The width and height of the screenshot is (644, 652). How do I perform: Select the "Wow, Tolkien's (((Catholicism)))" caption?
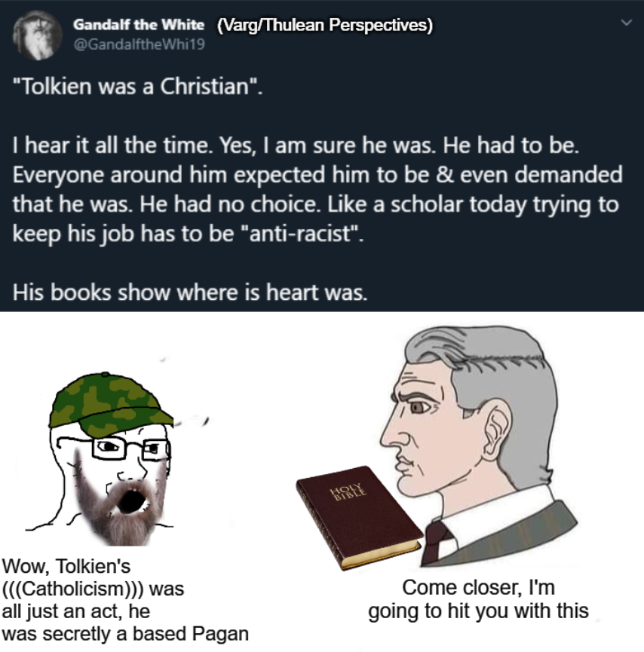(125, 600)
